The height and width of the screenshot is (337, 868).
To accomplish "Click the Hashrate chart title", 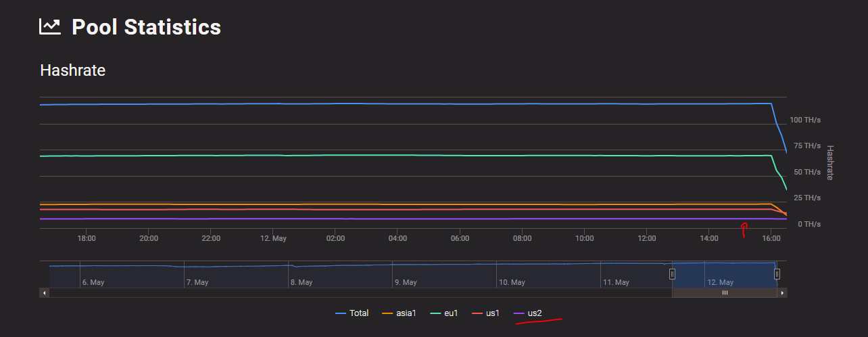I will click(x=73, y=70).
